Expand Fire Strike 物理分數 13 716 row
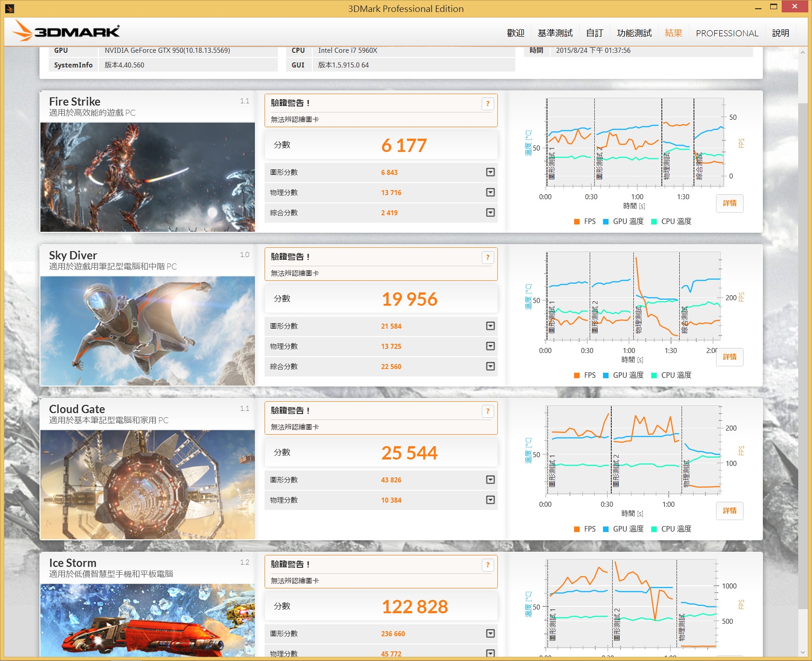The width and height of the screenshot is (812, 661). tap(491, 192)
